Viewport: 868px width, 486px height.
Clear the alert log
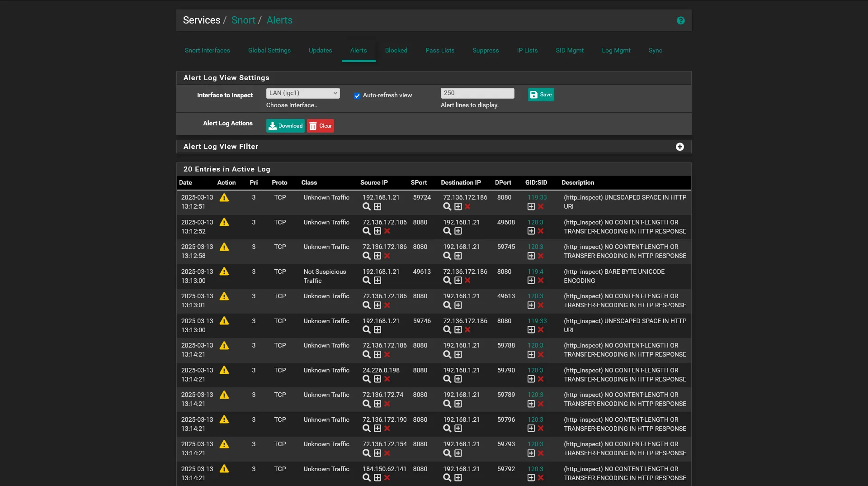(x=321, y=126)
